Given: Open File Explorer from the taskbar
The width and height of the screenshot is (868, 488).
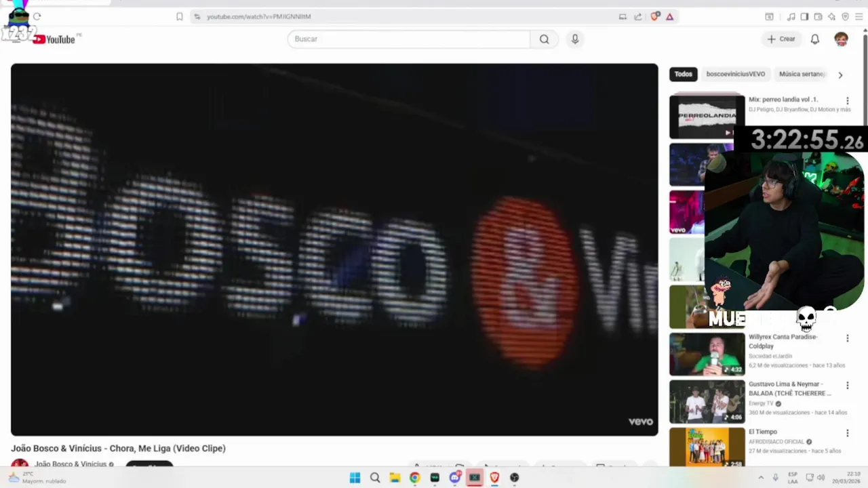Looking at the screenshot, I should coord(395,478).
